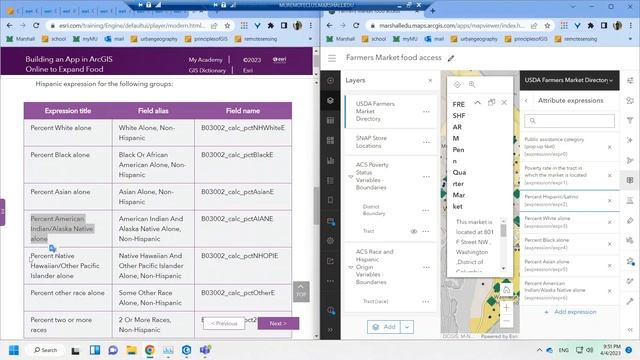Open the Legend icon in the dark toolbar
Viewport: 640px width, 360px height.
(x=330, y=180)
